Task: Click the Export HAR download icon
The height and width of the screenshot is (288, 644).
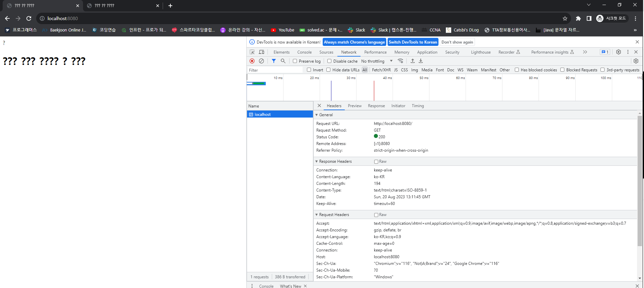Action: click(x=421, y=61)
